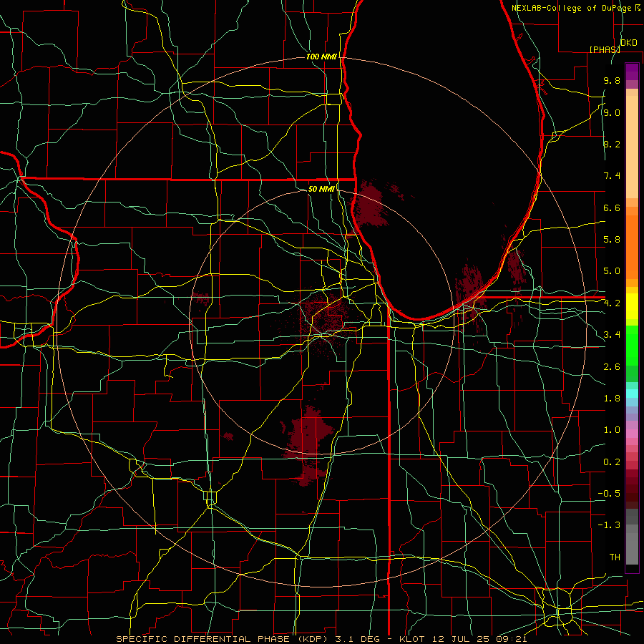Image resolution: width=644 pixels, height=644 pixels.
Task: Click the 5.8 value on the scale
Action: 612,240
